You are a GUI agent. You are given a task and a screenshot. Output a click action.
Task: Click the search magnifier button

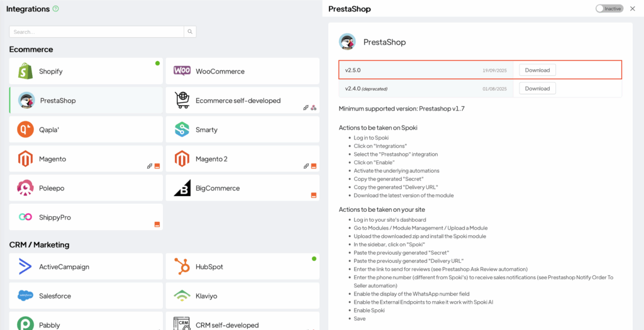click(x=190, y=31)
